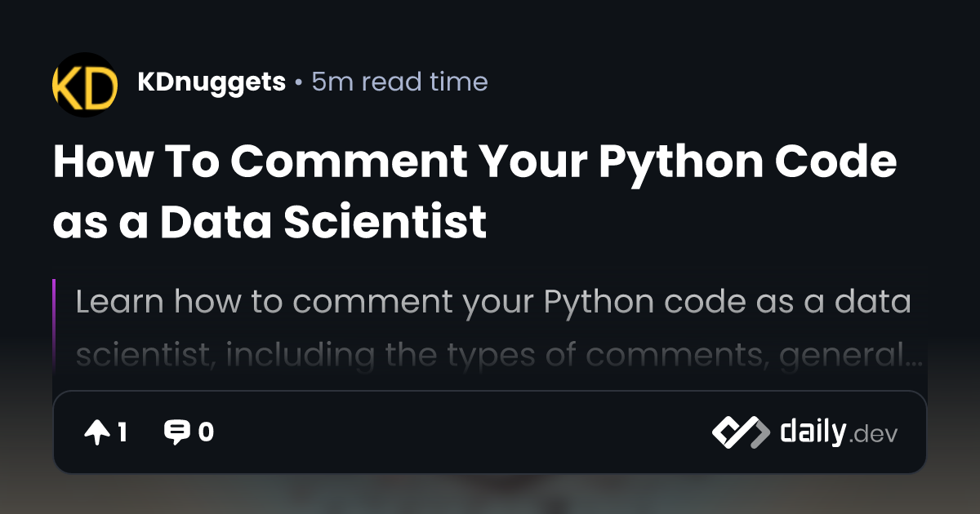Click the daily.dev diamond logo mark
The height and width of the screenshot is (514, 980).
pyautogui.click(x=740, y=432)
